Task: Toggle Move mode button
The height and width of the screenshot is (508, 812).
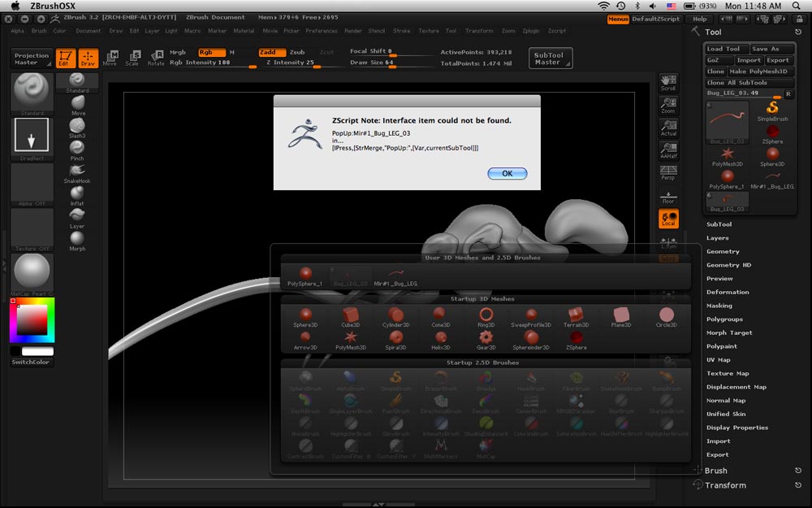Action: click(110, 58)
